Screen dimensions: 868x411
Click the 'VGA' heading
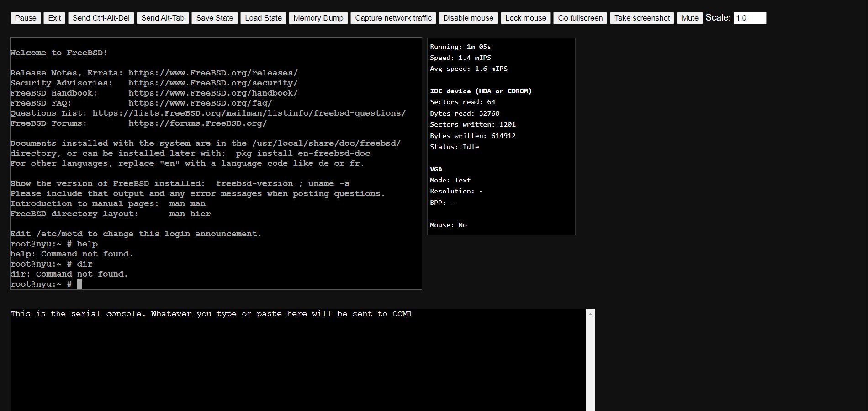click(436, 169)
